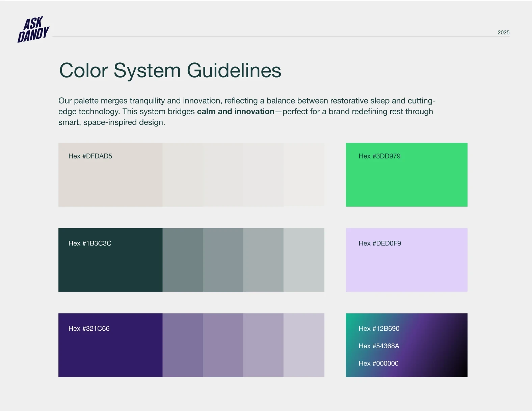Viewport: 532px width, 411px height.
Task: Click the 'Hex #3DD979' label
Action: pyautogui.click(x=379, y=156)
